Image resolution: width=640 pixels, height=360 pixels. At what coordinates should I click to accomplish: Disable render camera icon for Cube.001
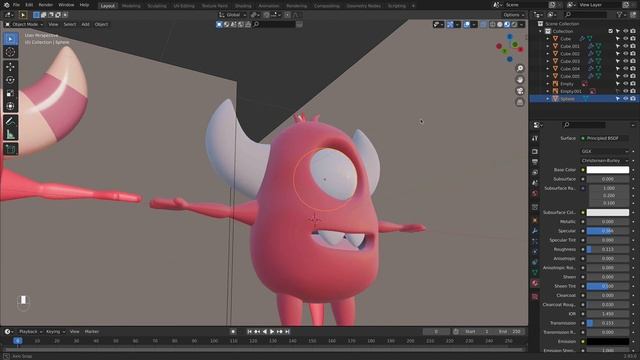point(633,46)
